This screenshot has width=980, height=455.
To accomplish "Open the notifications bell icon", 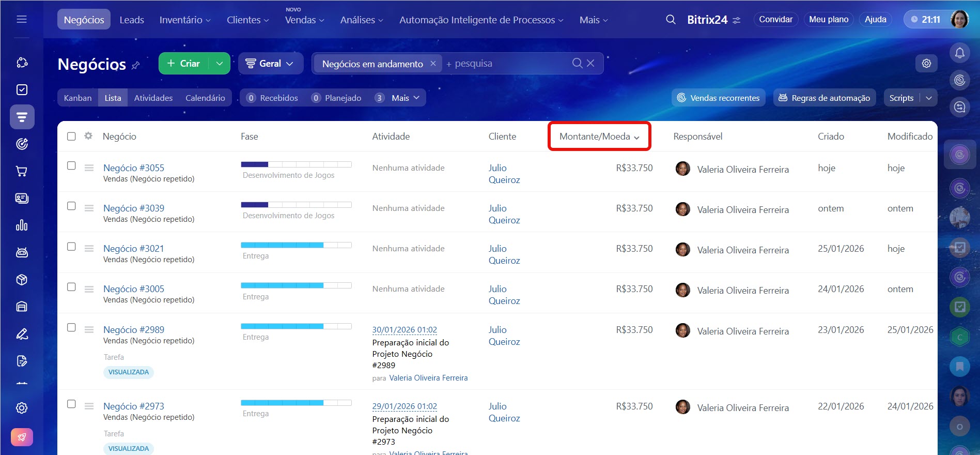I will [x=959, y=53].
